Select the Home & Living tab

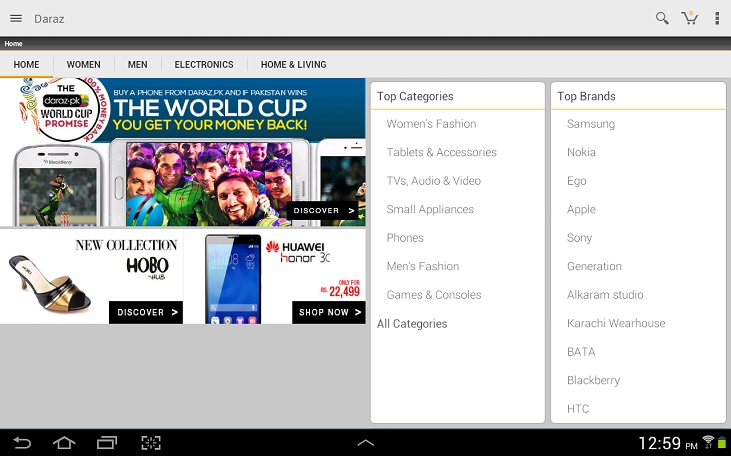(293, 65)
